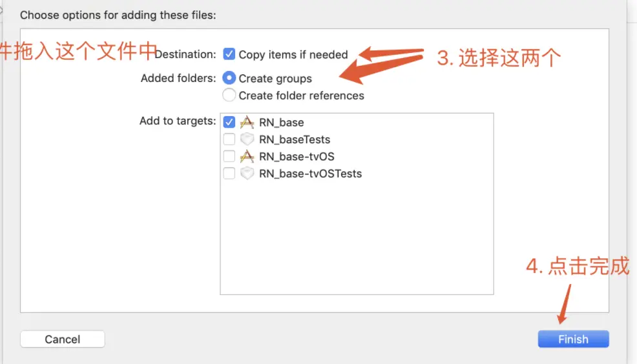
Task: Click the RN_base app target icon
Action: coord(247,122)
